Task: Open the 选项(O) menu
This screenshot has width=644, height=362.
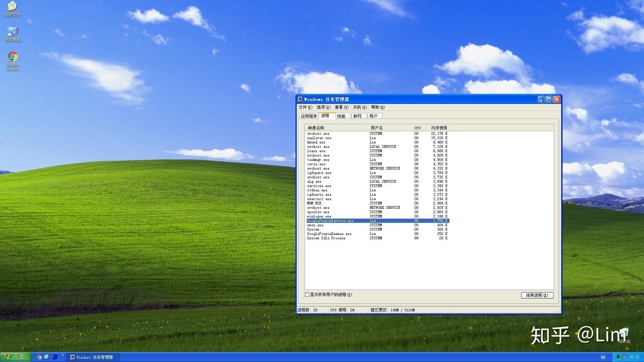Action: coord(323,107)
